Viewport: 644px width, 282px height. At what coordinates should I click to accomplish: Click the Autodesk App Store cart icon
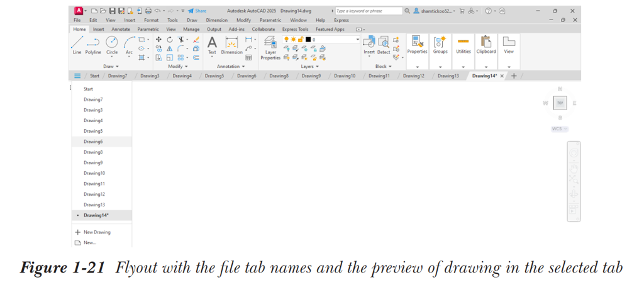pos(462,11)
